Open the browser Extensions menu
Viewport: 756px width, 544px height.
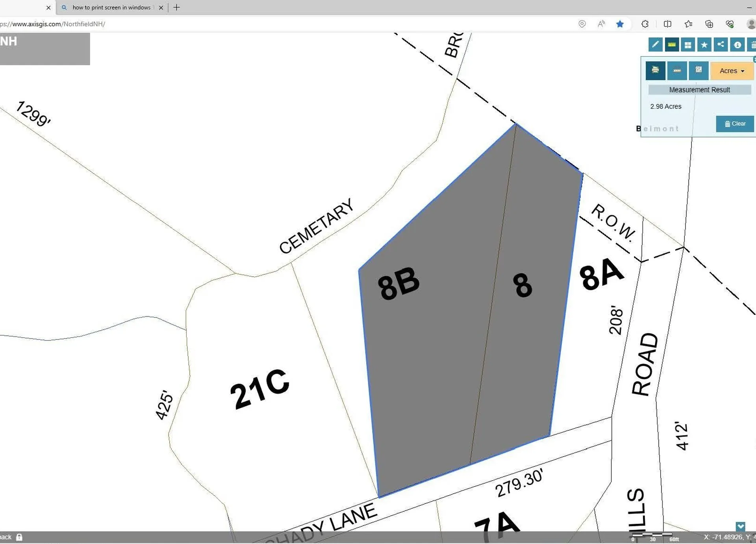click(645, 24)
